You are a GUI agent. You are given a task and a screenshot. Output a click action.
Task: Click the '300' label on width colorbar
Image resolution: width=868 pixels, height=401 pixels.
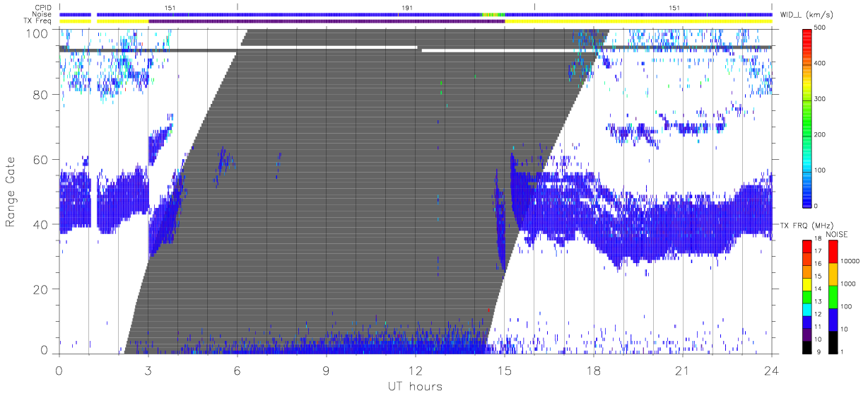[x=821, y=99]
